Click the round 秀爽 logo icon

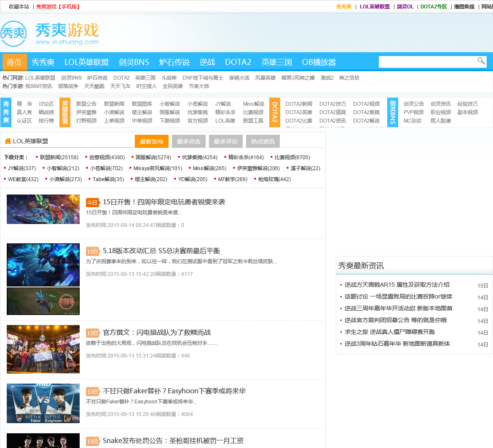point(13,34)
